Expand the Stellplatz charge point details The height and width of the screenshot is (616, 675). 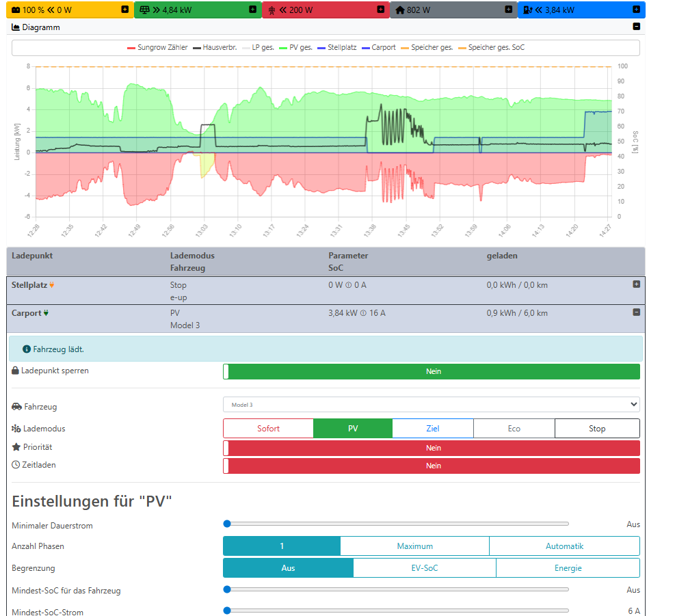[635, 284]
